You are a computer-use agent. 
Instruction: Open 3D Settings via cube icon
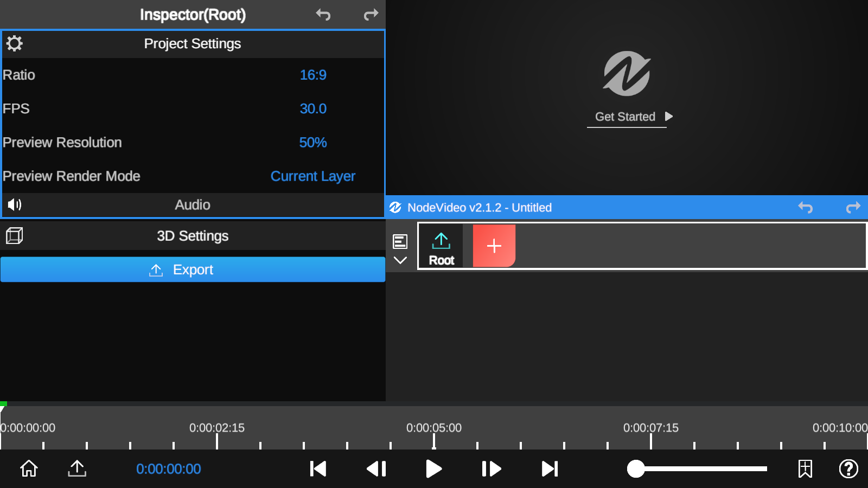(14, 235)
